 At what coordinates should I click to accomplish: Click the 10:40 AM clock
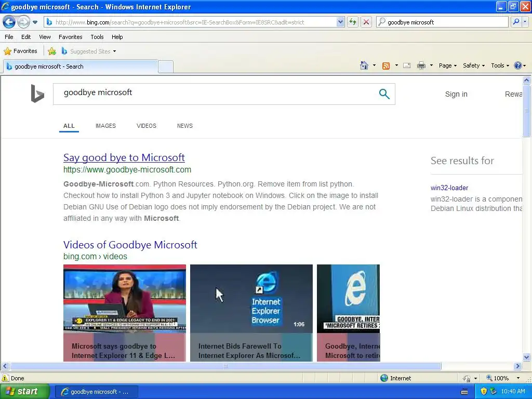tap(513, 392)
